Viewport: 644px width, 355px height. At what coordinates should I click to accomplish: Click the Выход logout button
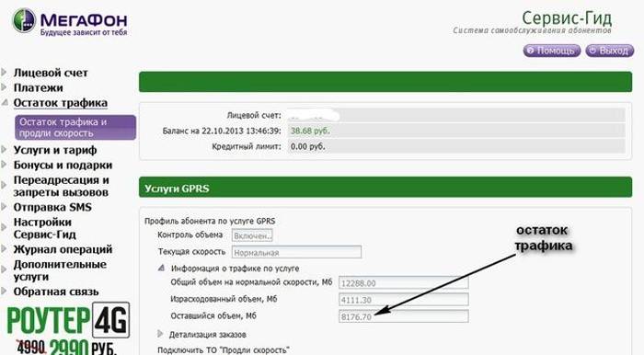(x=609, y=51)
